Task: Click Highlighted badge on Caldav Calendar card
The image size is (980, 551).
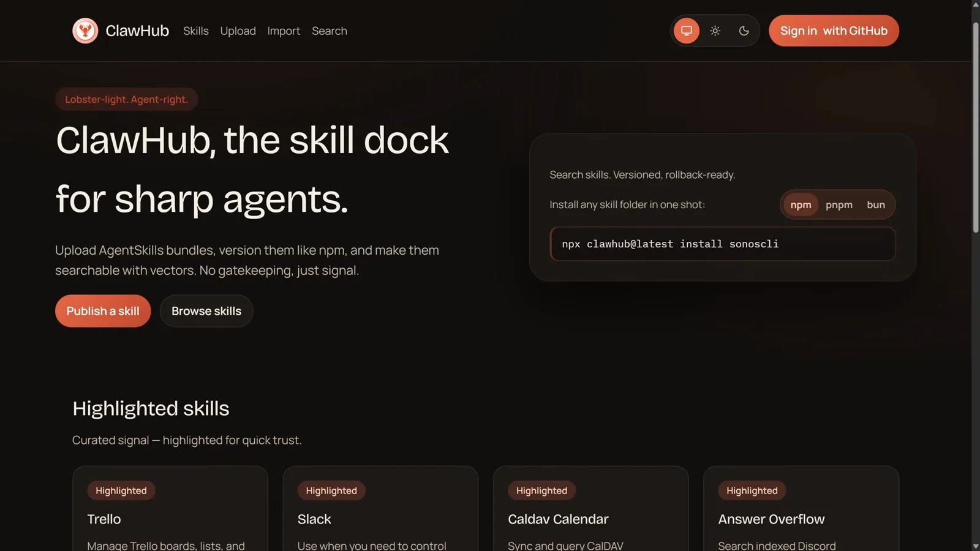Action: tap(542, 490)
